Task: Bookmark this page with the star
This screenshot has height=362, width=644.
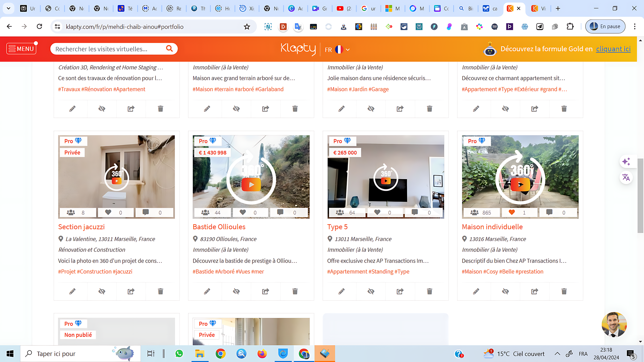Action: (x=247, y=27)
